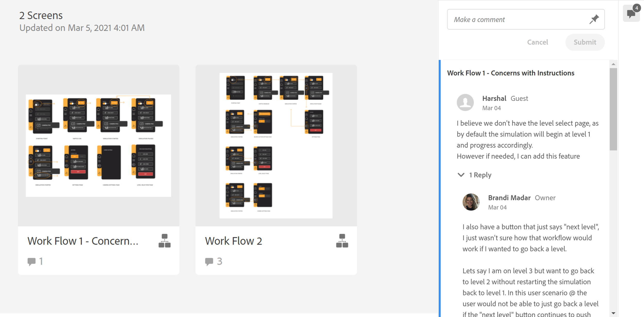Click the Work Flow 1 - Concern... title
Viewport: 644px width, 317px height.
pyautogui.click(x=83, y=241)
